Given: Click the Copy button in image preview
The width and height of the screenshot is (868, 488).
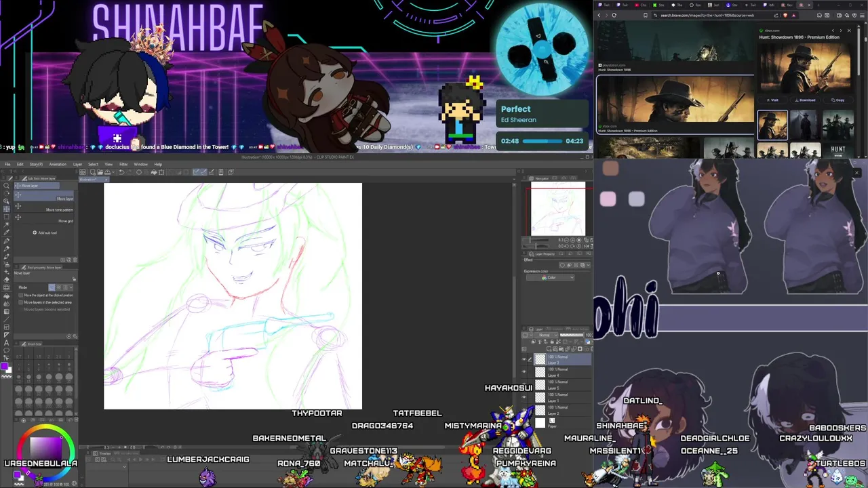Looking at the screenshot, I should coord(838,100).
